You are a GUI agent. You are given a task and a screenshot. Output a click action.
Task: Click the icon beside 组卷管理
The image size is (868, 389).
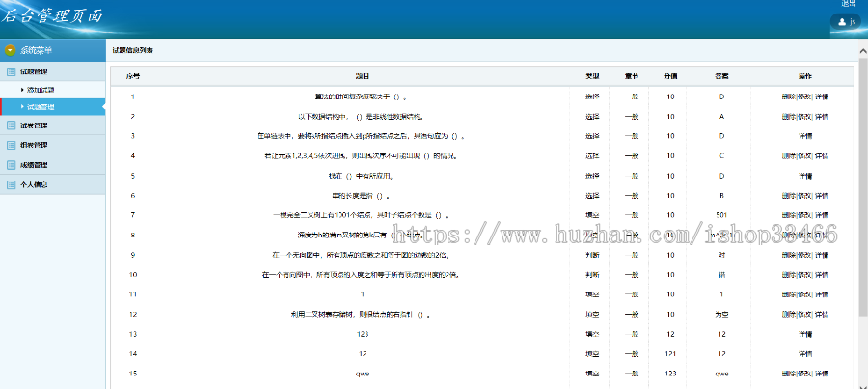tap(11, 145)
